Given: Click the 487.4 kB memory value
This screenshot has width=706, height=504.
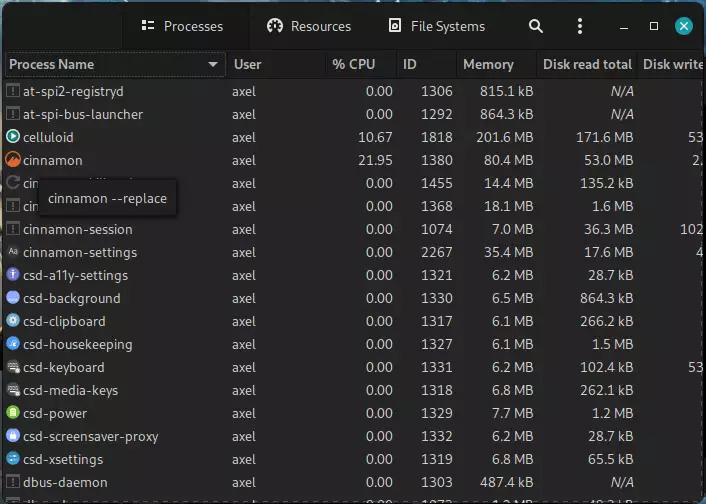Looking at the screenshot, I should point(507,482).
